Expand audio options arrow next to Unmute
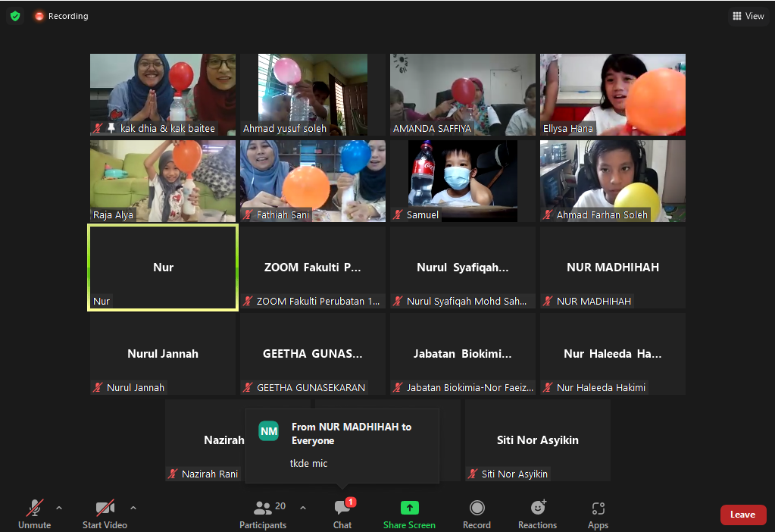Screen dimensions: 775x532 (x=59, y=508)
